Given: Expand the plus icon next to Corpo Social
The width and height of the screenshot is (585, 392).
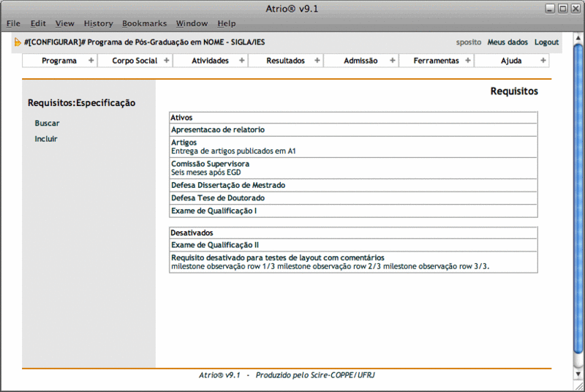Looking at the screenshot, I should (x=166, y=61).
